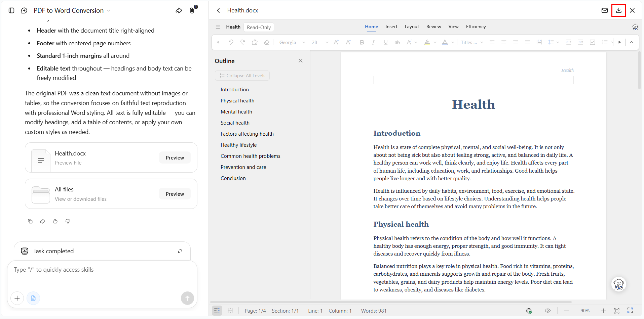644x319 pixels.
Task: Open the View tab
Action: point(453,27)
